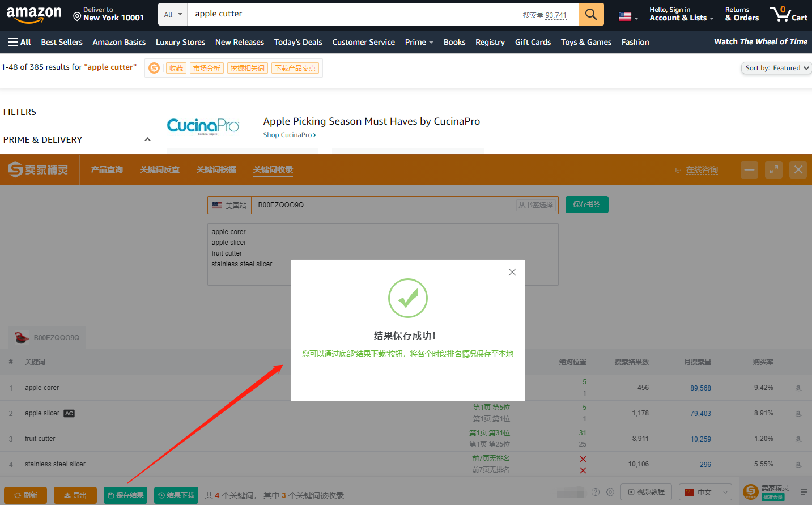Close the 结果保存成功 dialog

pos(512,272)
